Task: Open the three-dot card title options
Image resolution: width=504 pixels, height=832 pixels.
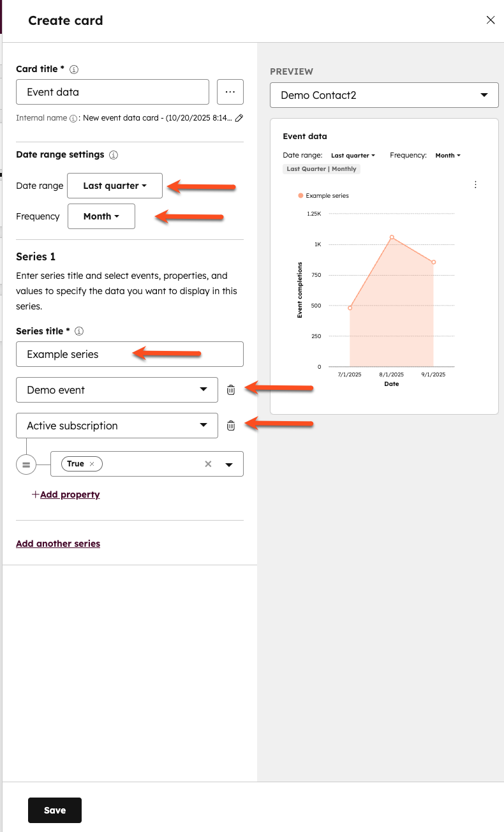Action: [x=230, y=92]
